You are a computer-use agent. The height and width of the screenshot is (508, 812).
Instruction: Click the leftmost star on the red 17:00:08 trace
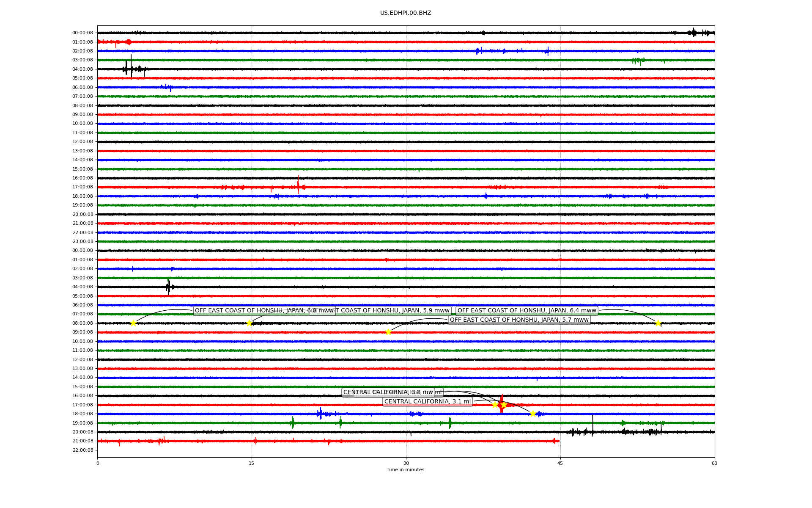[495, 405]
